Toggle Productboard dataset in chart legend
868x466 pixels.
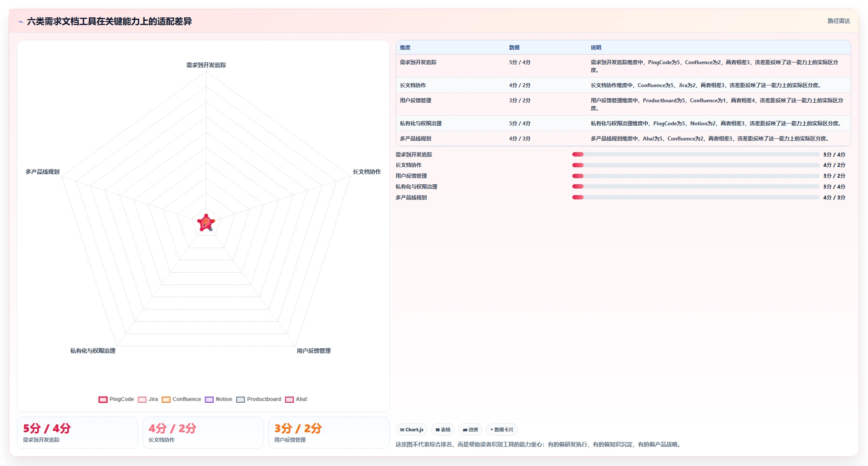point(259,399)
